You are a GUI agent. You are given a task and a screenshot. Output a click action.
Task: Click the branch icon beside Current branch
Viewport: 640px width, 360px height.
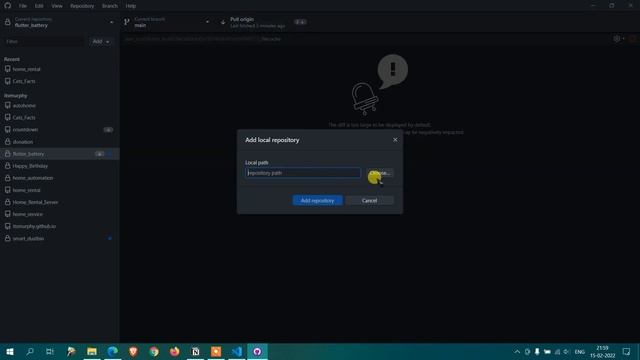click(x=127, y=22)
